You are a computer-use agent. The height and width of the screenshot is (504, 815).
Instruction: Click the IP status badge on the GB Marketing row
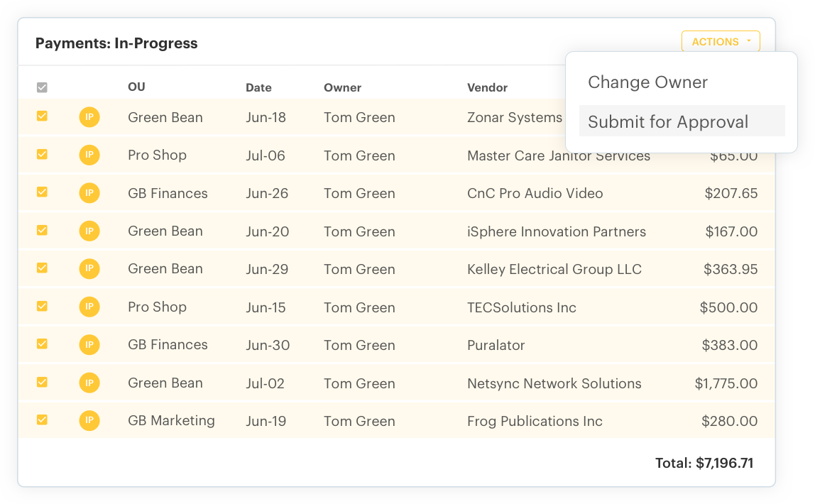click(x=89, y=420)
